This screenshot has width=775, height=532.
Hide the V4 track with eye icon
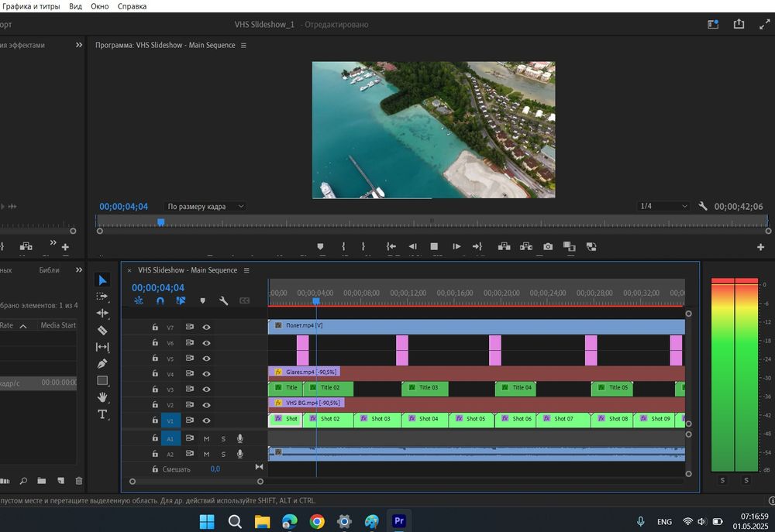[x=207, y=374]
